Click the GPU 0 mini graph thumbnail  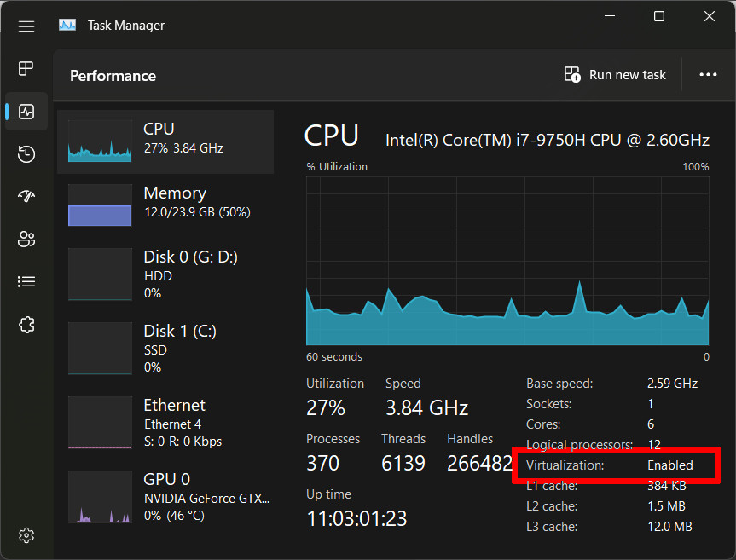(x=100, y=497)
